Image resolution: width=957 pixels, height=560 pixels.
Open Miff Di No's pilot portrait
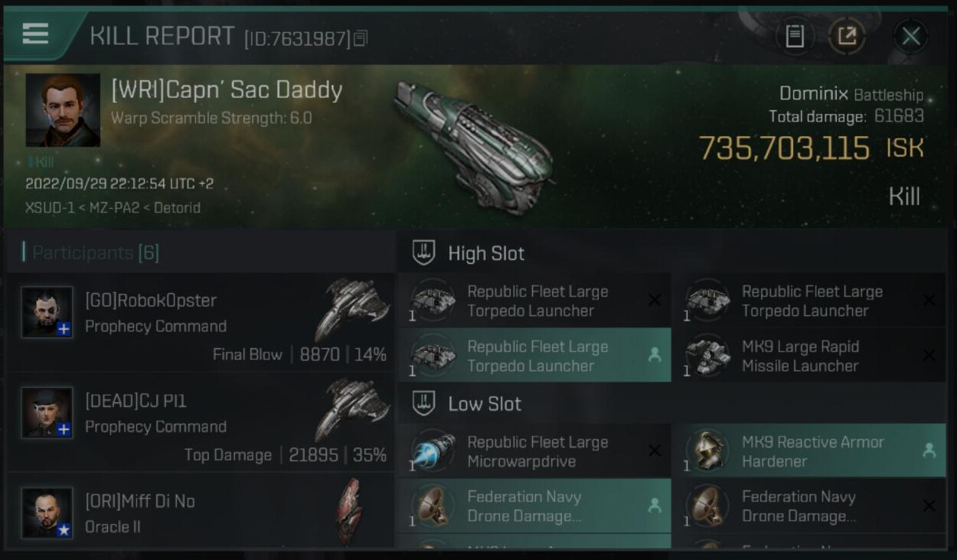(x=47, y=513)
